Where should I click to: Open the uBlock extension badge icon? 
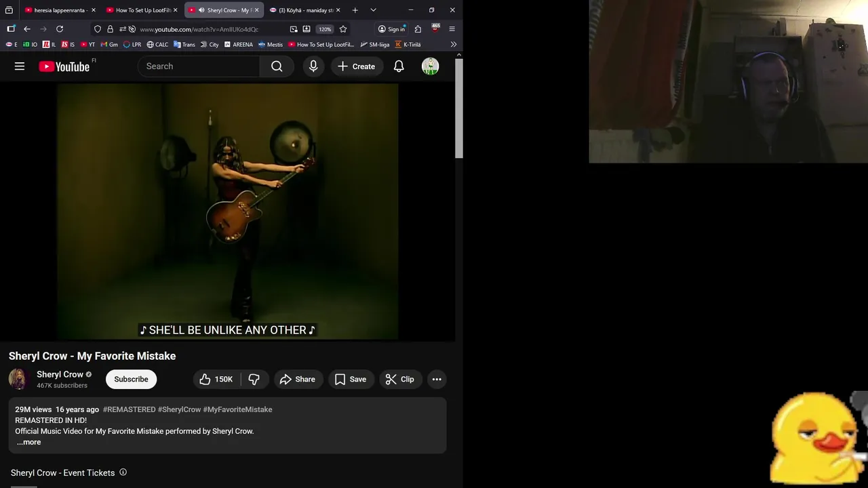435,28
